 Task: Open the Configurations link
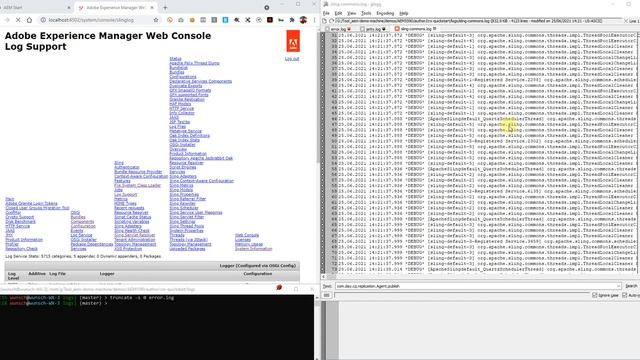click(183, 77)
